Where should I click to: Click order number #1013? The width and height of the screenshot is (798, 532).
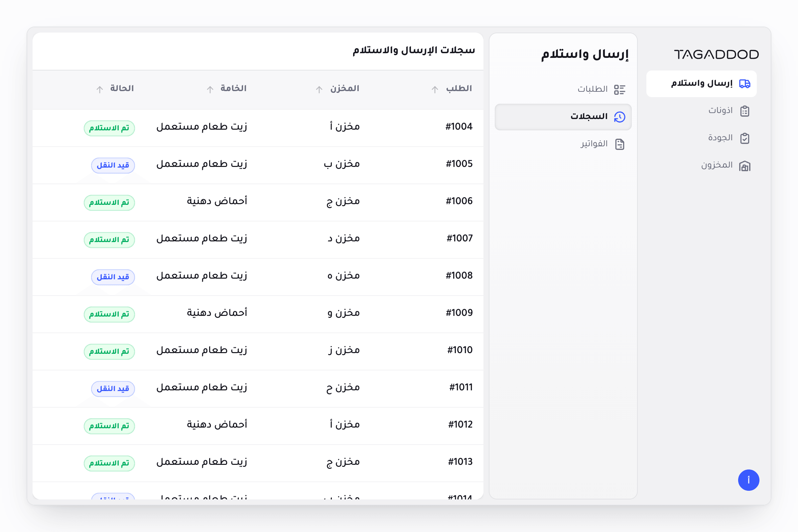click(461, 462)
